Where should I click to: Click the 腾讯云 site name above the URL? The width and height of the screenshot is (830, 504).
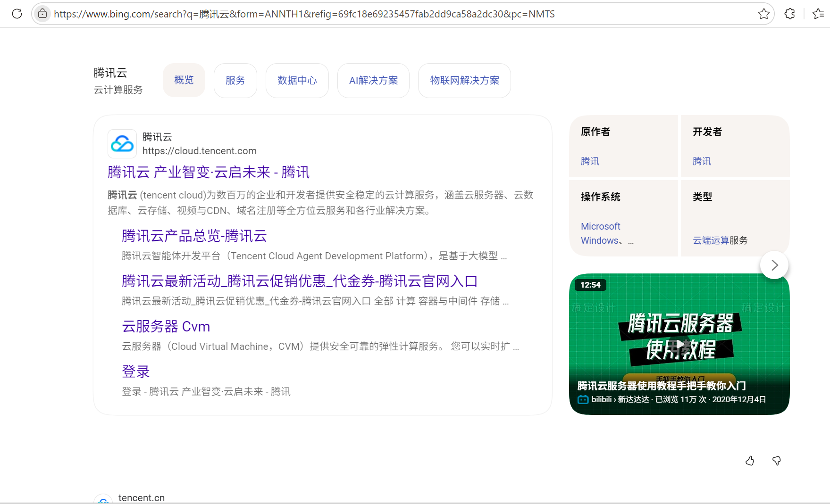pyautogui.click(x=157, y=137)
